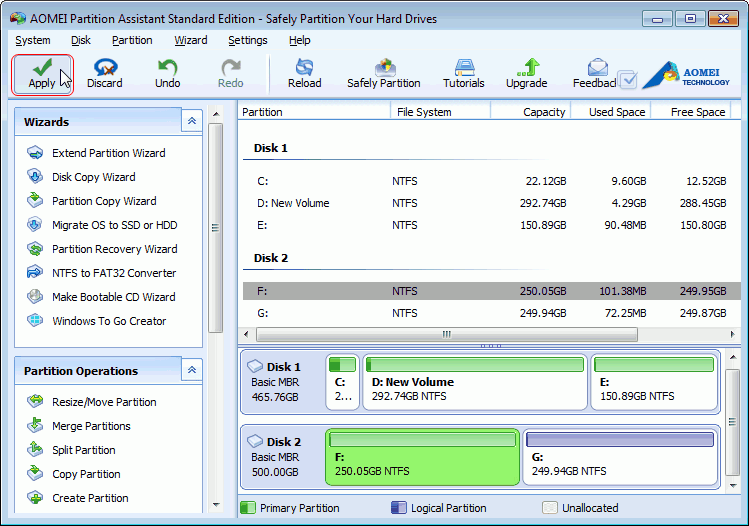Select G: 249.94GB block in disk map
Viewport: 749px width, 526px height.
(x=620, y=457)
